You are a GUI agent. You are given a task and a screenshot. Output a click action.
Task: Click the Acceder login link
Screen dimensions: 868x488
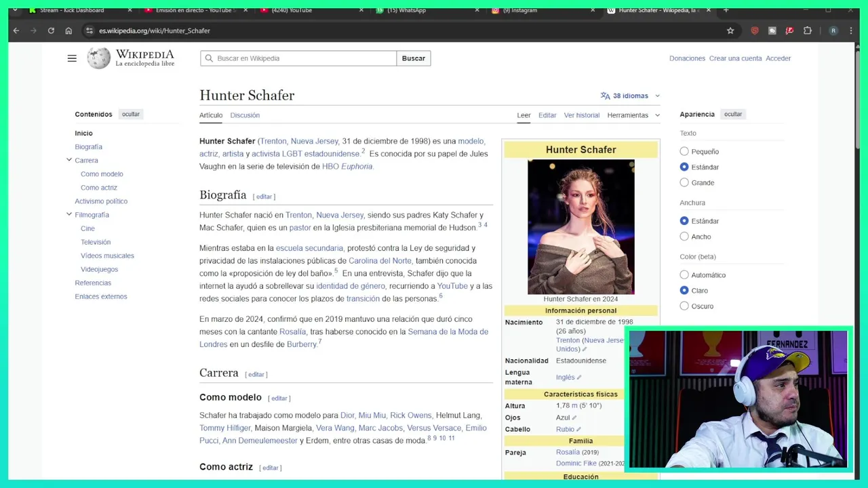click(778, 58)
